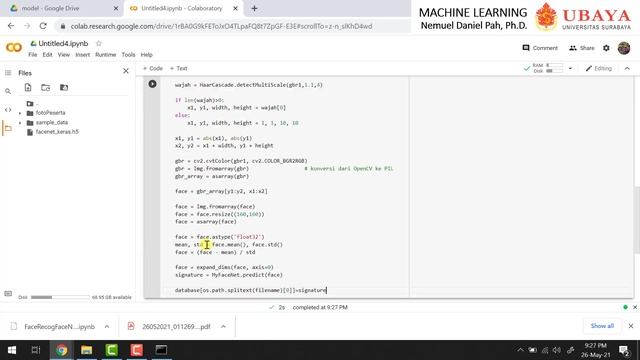This screenshot has height=360, width=640.
Task: Open options for FaceRecogFaceN ipynb download
Action: (x=107, y=327)
